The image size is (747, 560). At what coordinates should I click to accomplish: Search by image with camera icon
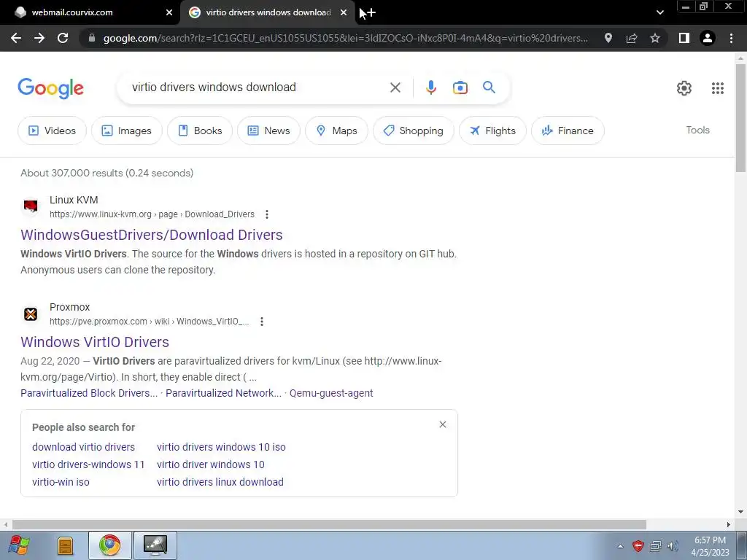coord(460,87)
